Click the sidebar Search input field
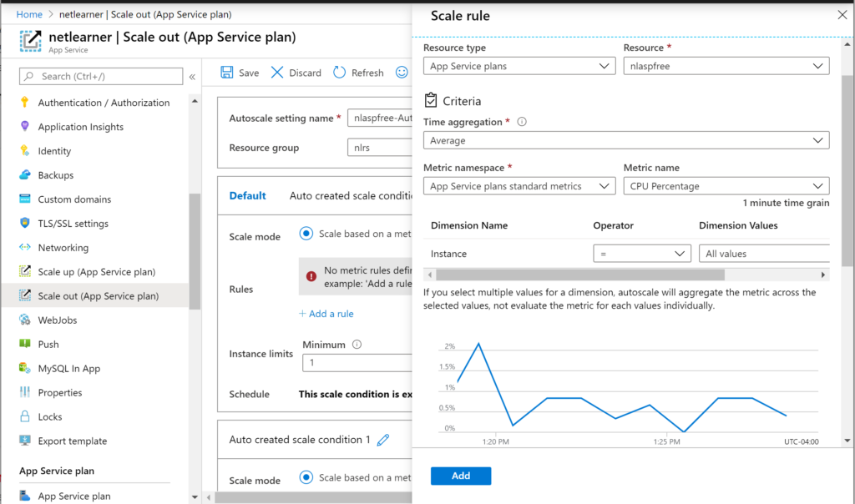 101,76
